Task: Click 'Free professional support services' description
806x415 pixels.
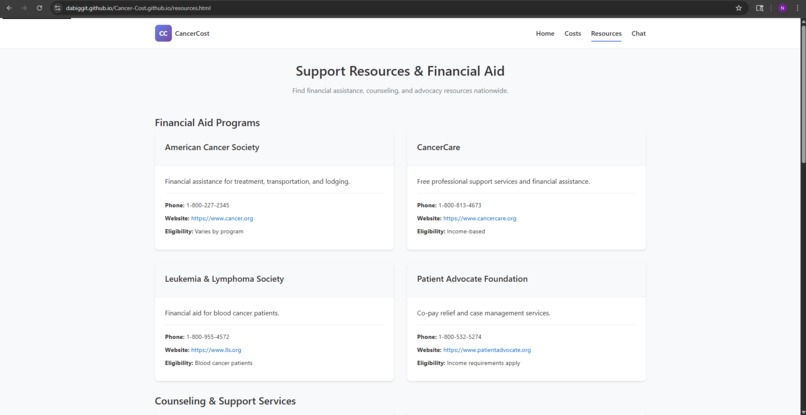Action: tap(503, 182)
